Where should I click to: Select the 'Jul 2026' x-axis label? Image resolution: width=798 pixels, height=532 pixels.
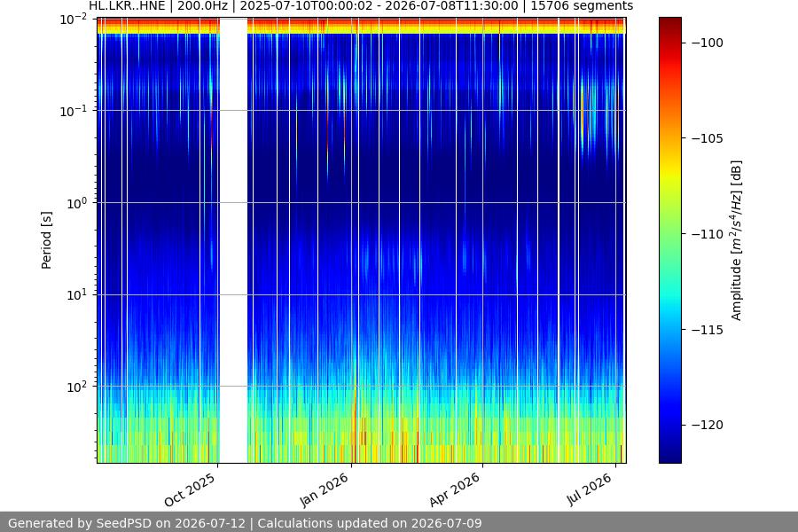pos(590,489)
